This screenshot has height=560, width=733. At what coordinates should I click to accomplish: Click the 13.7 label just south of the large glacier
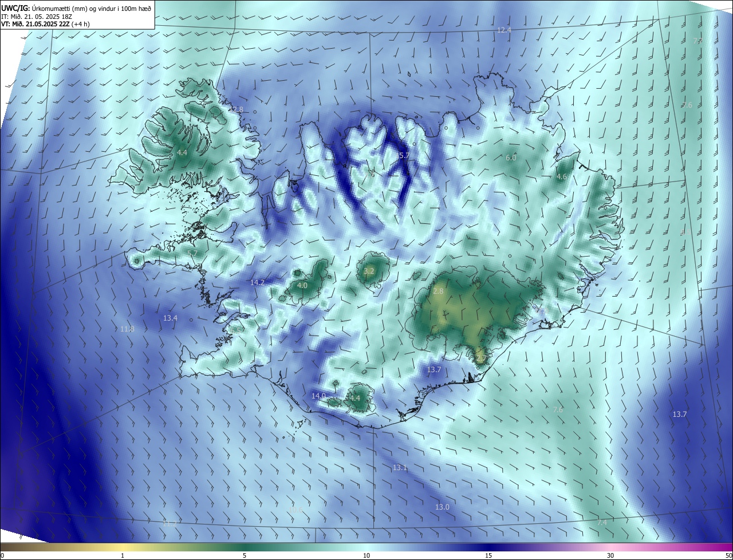click(x=434, y=370)
